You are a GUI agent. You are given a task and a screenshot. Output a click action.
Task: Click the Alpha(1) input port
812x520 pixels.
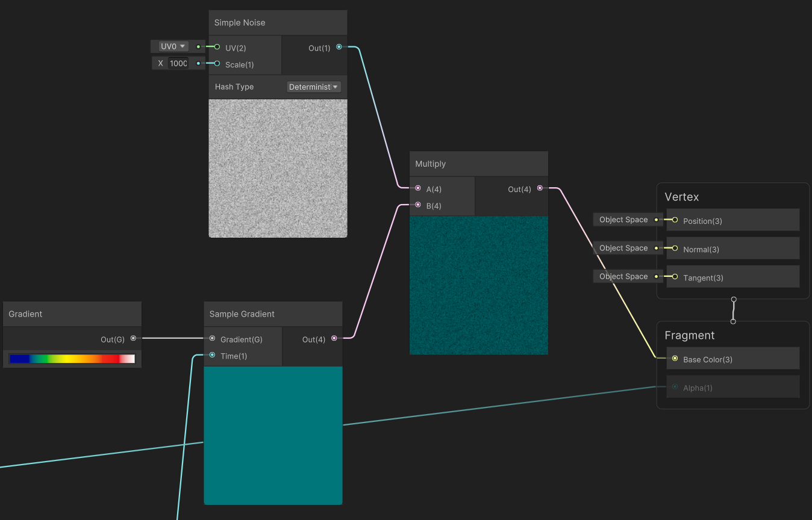pyautogui.click(x=675, y=387)
